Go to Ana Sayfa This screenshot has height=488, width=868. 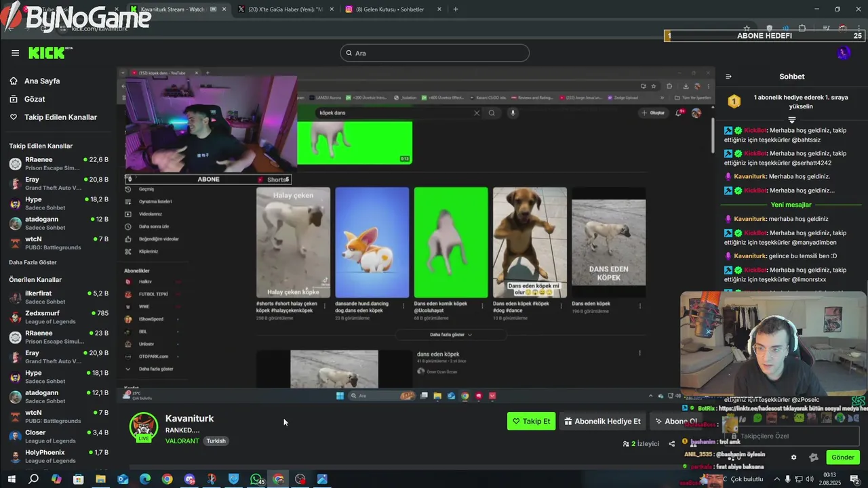[42, 81]
